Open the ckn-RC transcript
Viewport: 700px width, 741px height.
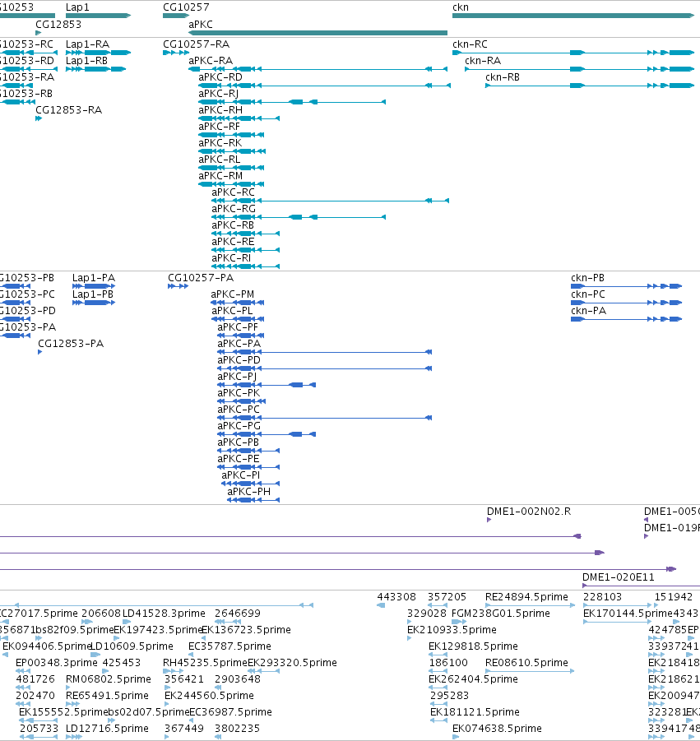470,44
